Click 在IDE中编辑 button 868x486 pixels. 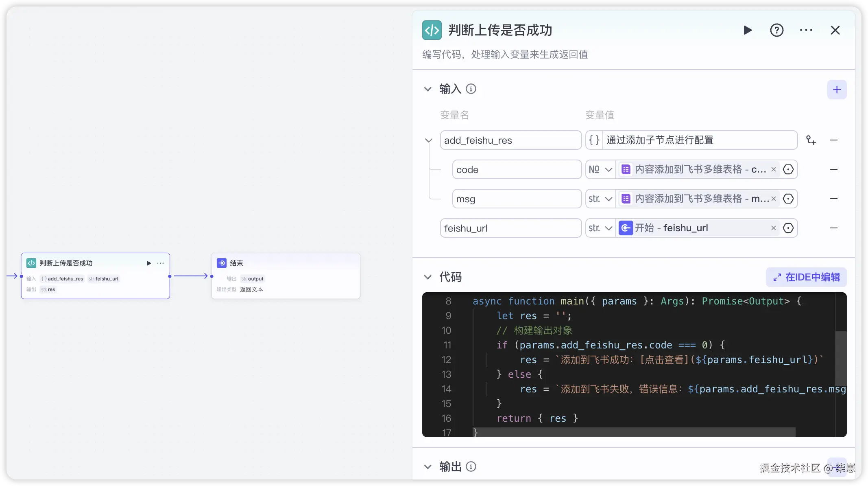click(806, 277)
